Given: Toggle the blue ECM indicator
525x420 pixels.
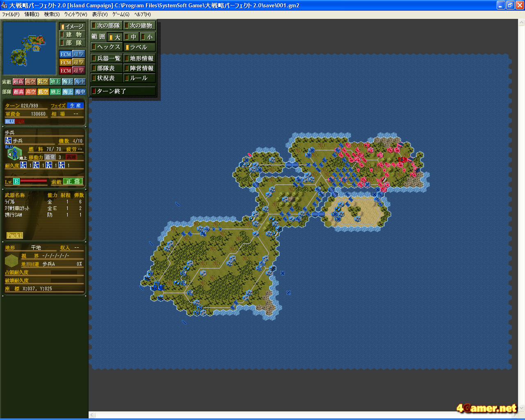Looking at the screenshot, I should click(66, 54).
